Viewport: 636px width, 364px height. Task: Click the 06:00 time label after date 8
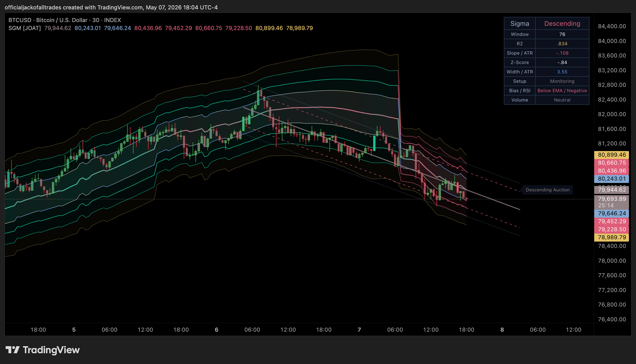click(538, 330)
